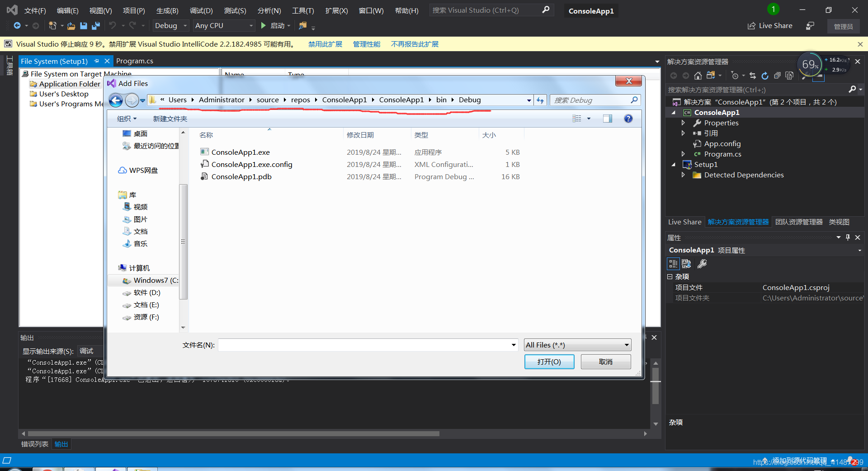Viewport: 868px width, 471px height.
Task: Click the Help question mark in the Add Files dialog
Action: 628,119
